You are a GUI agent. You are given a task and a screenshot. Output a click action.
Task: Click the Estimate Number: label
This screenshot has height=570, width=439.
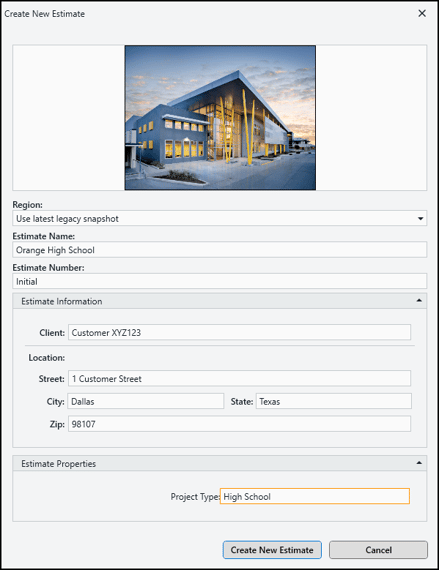[x=48, y=268]
